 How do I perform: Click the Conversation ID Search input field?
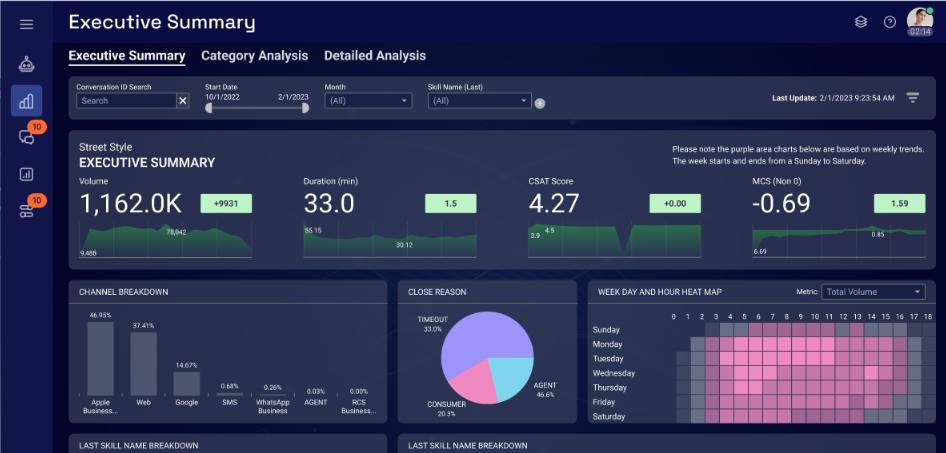coord(126,101)
